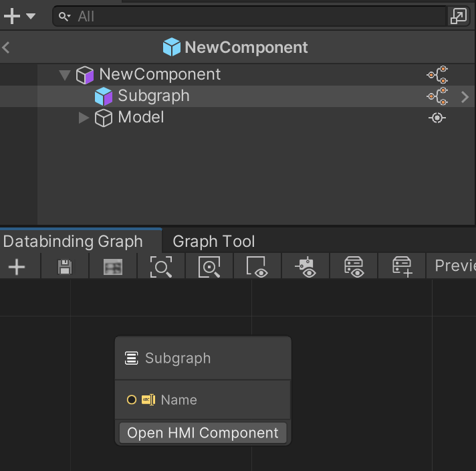Click the Model outline cube icon

[x=104, y=118]
